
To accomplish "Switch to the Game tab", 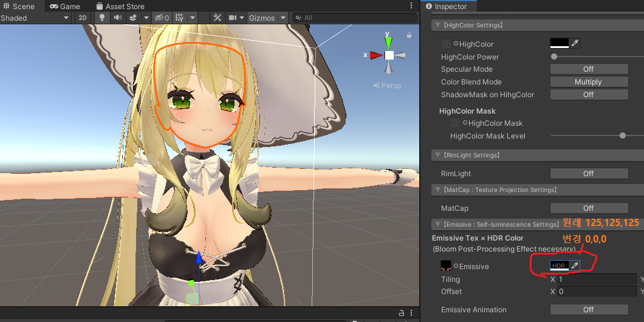I will 65,6.
